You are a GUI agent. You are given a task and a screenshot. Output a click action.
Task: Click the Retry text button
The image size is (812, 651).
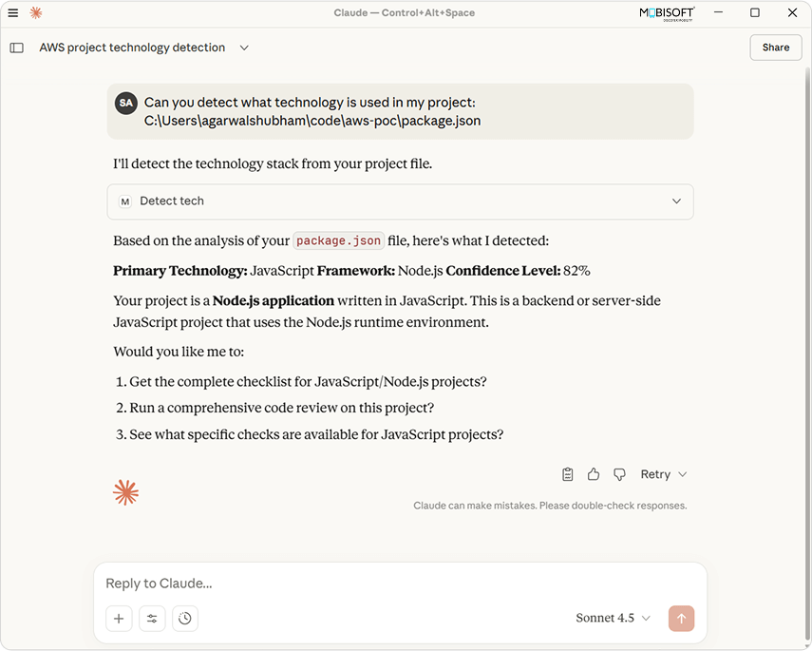point(655,474)
